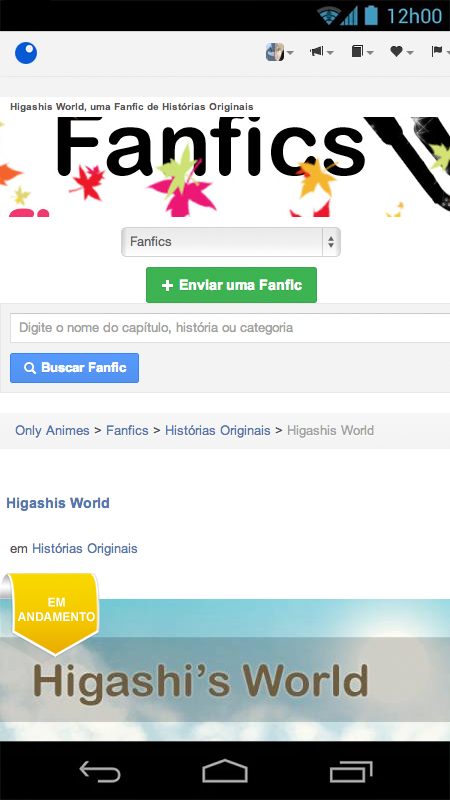Click the Buscar Fanfic button
Image resolution: width=450 pixels, height=800 pixels.
click(x=74, y=368)
